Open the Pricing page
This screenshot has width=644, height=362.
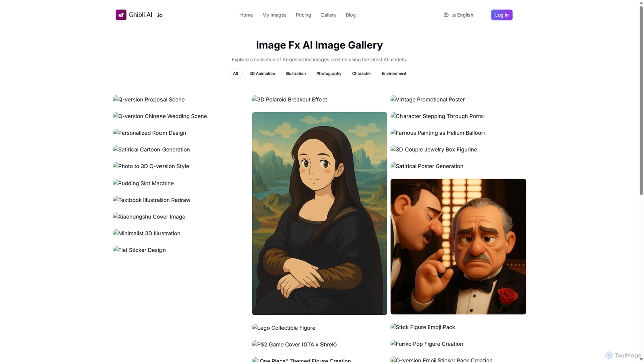coord(303,15)
